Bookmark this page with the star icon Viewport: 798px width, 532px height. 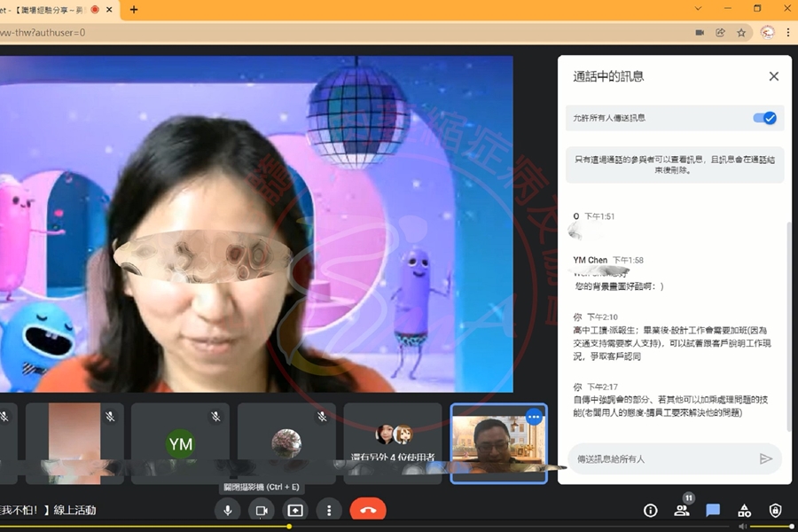[x=741, y=33]
